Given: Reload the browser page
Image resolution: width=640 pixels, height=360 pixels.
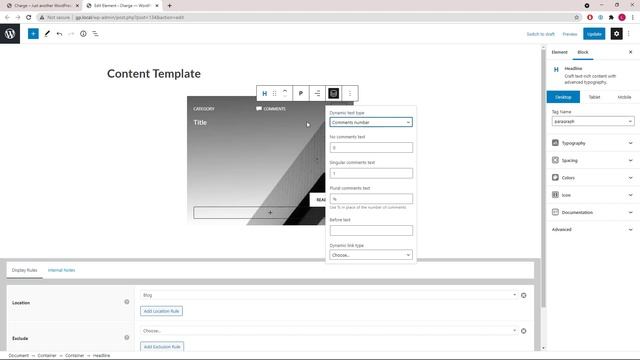Looking at the screenshot, I should tap(29, 17).
